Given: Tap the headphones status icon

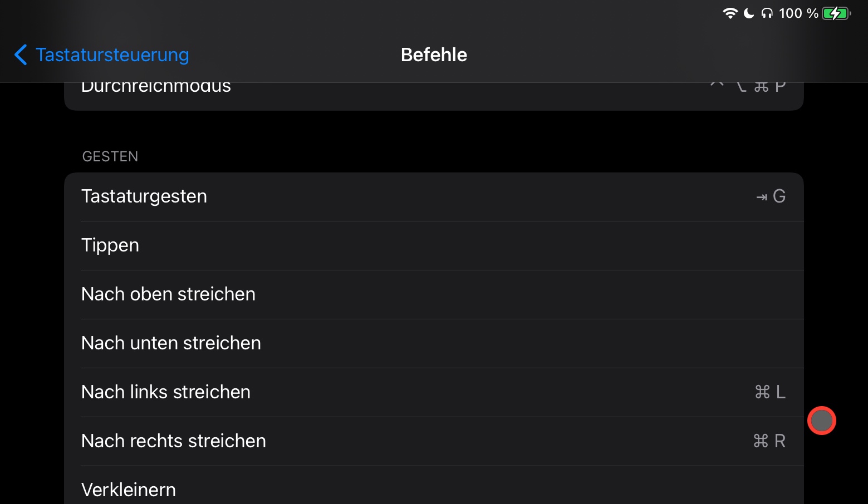Looking at the screenshot, I should coord(767,13).
